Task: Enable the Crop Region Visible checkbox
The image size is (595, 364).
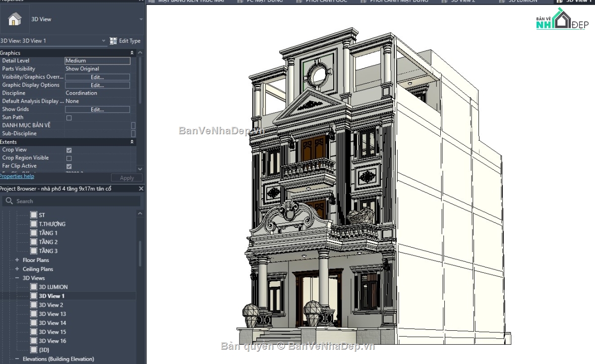Action: pyautogui.click(x=69, y=158)
